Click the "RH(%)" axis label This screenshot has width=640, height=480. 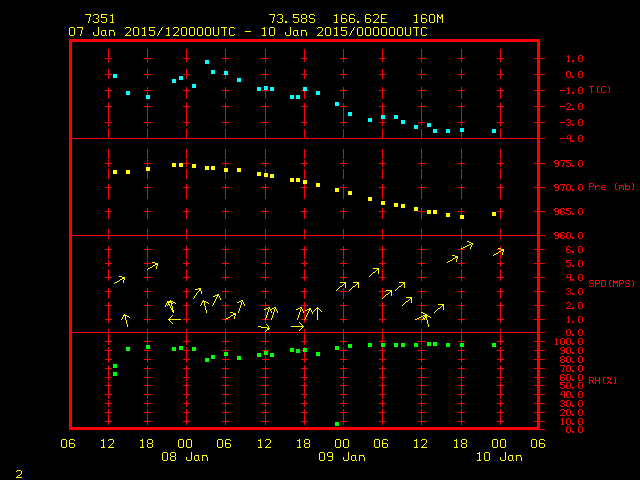(602, 380)
